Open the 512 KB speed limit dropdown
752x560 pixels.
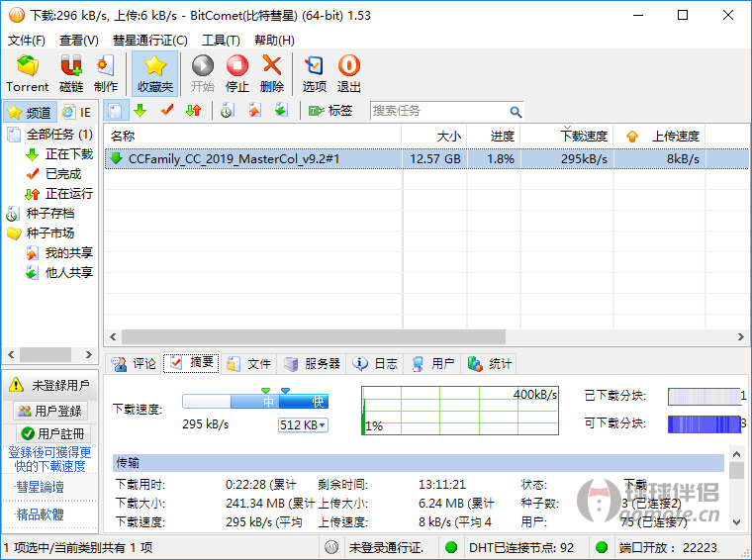point(304,425)
